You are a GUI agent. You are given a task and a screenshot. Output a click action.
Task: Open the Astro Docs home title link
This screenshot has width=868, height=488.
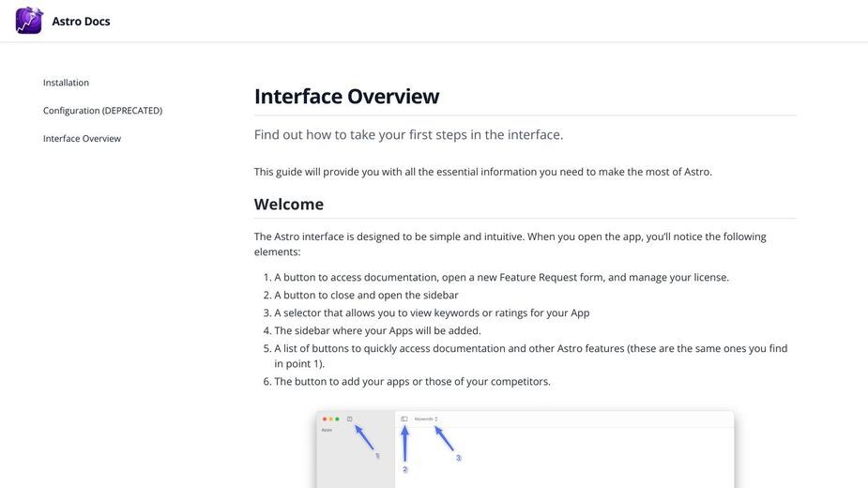[81, 21]
